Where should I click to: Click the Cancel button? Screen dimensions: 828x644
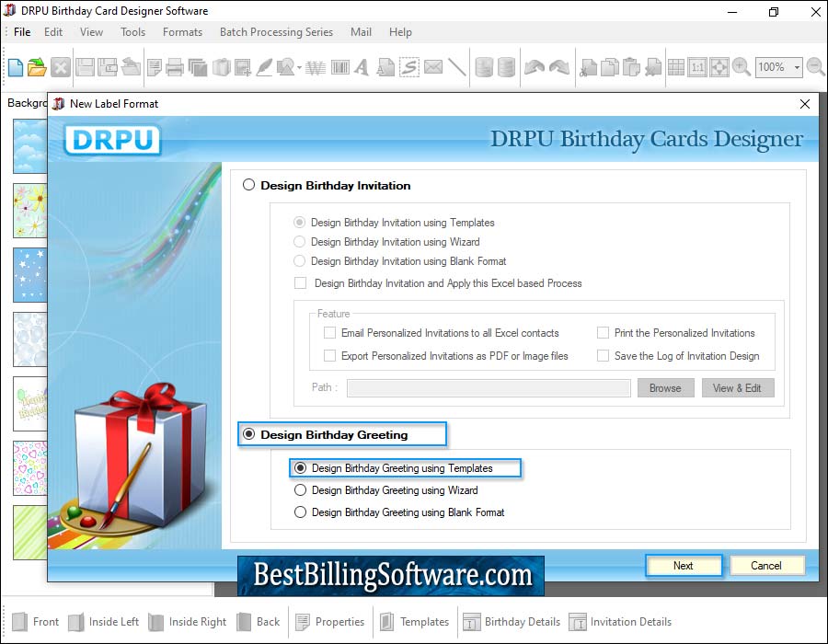click(x=766, y=566)
